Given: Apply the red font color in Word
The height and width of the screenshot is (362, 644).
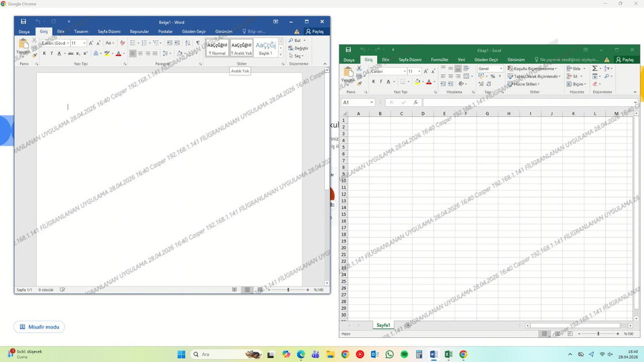Looking at the screenshot, I should tap(118, 53).
